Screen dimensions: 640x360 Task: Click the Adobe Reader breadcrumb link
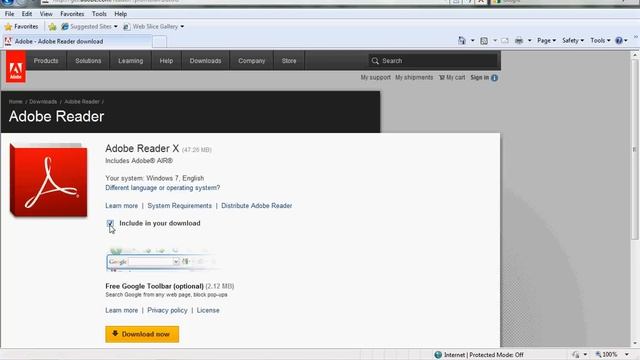point(82,102)
